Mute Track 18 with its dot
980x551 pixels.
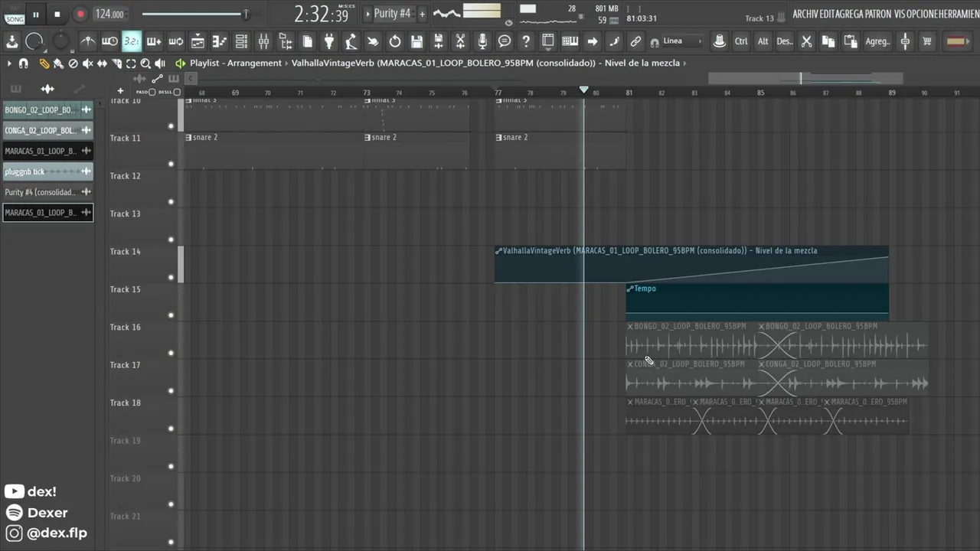pos(171,429)
